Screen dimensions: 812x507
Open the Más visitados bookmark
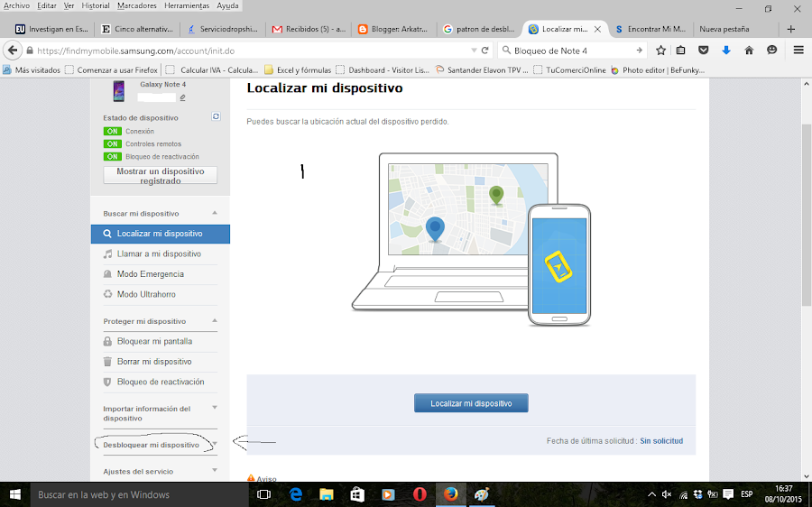click(32, 69)
